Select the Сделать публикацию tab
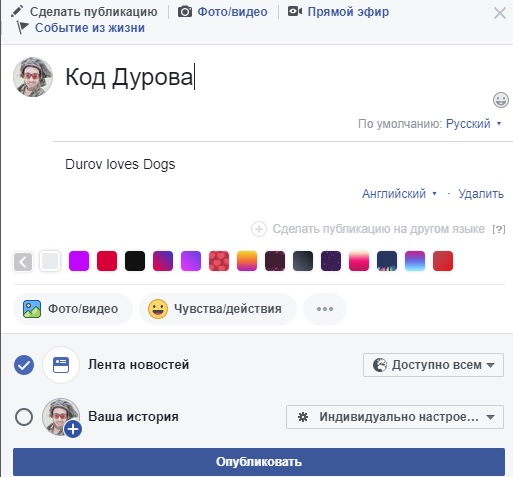 coord(93,12)
